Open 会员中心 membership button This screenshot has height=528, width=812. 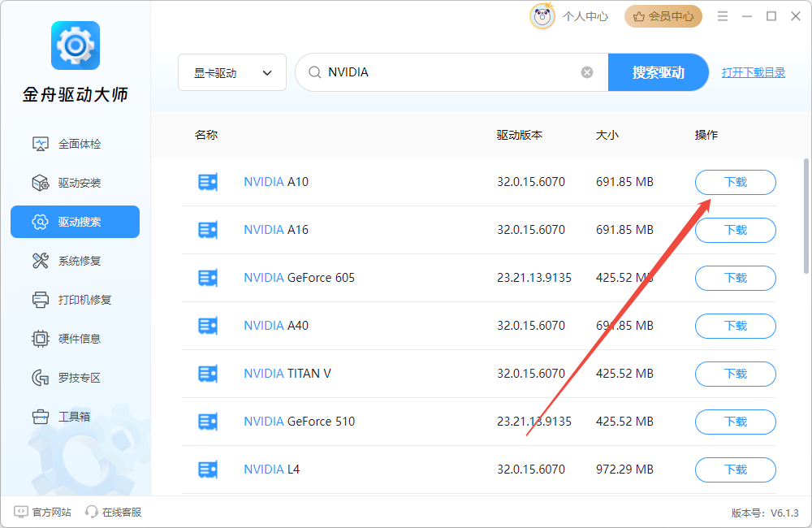663,16
